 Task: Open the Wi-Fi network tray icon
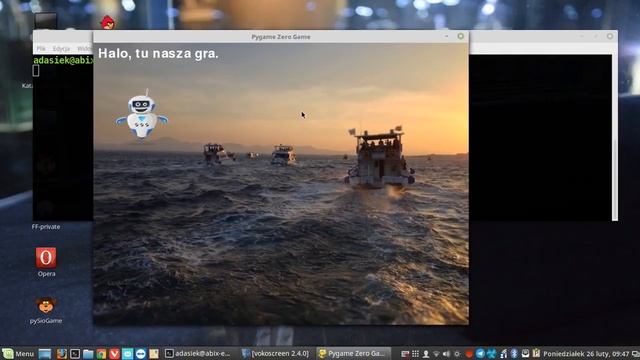[436, 354]
